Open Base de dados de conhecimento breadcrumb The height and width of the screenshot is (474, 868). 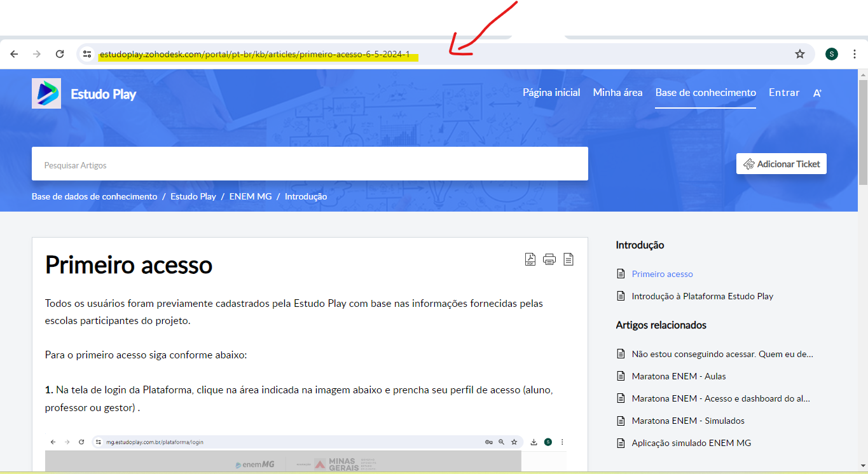point(94,197)
